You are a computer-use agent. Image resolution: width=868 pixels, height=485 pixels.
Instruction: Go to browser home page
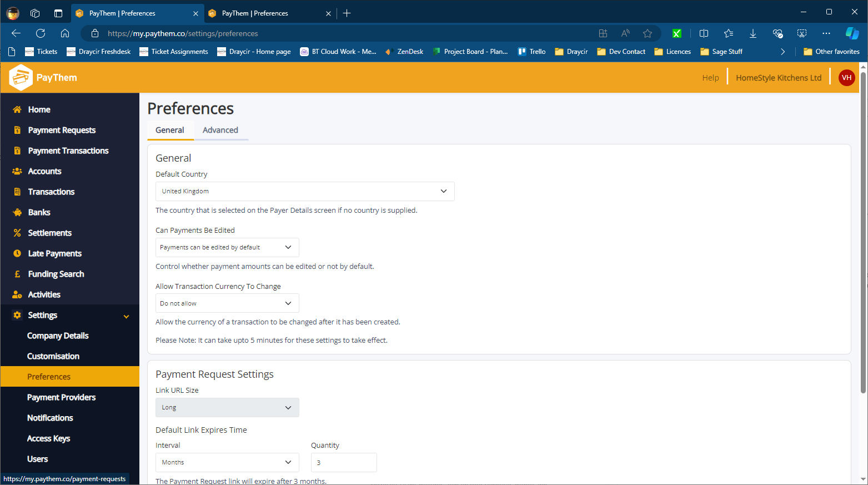(65, 33)
